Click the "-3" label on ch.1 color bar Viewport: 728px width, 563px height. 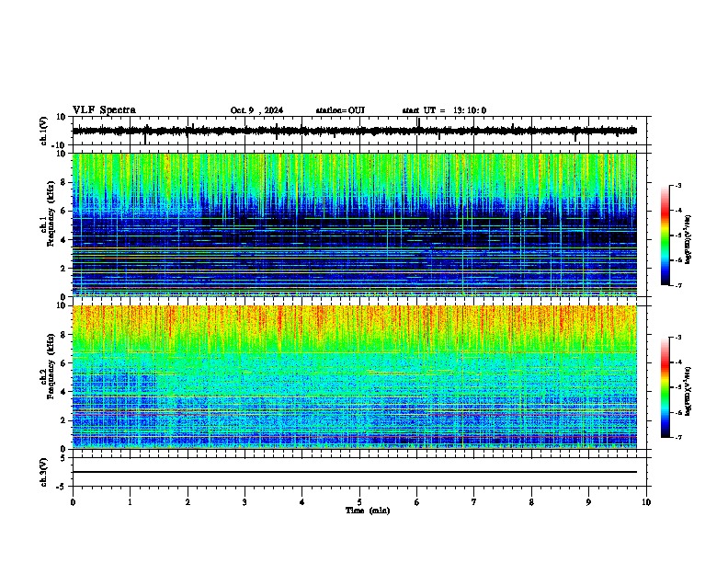pyautogui.click(x=678, y=185)
